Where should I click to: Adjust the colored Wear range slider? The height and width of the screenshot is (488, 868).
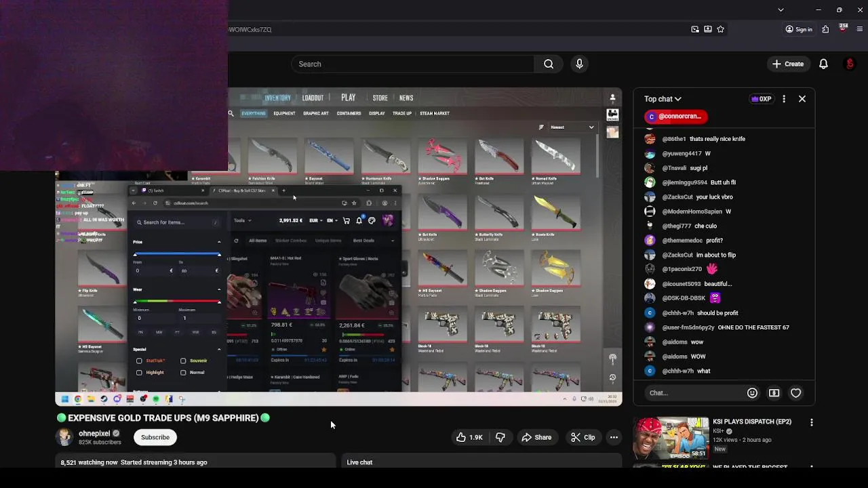(177, 302)
